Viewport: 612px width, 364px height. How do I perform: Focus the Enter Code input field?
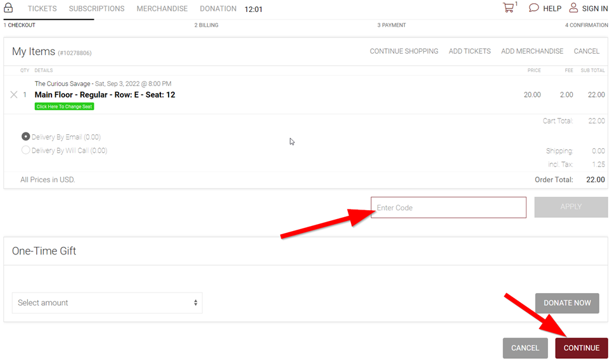[448, 208]
